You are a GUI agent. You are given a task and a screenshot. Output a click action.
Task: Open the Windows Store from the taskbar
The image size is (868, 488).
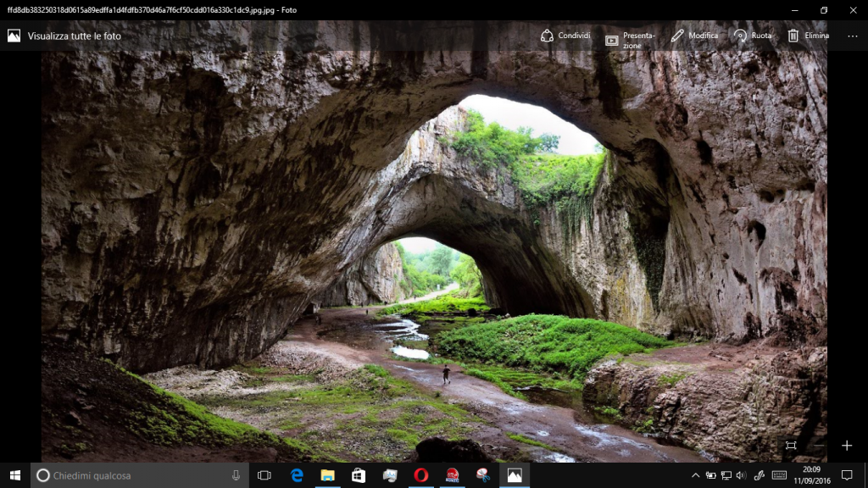coord(358,475)
